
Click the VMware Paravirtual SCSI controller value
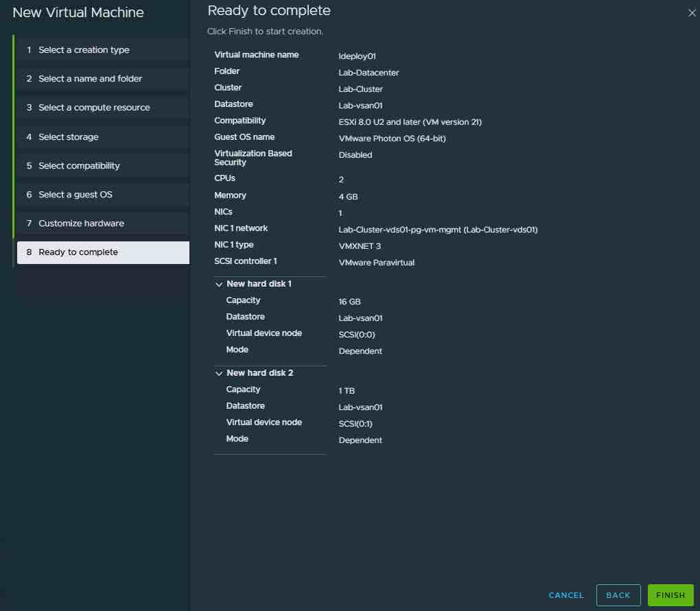(x=376, y=263)
